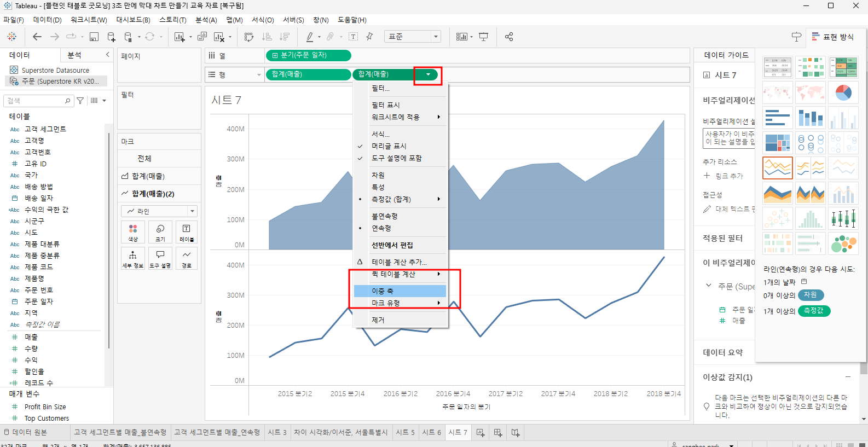Open the Color mark card
Screen dimensions: 868x447
[133, 232]
